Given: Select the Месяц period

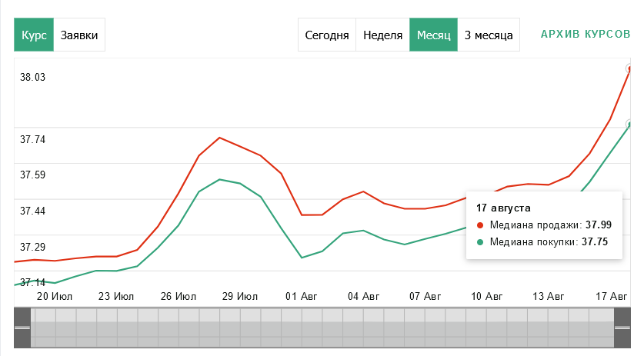Looking at the screenshot, I should point(433,35).
